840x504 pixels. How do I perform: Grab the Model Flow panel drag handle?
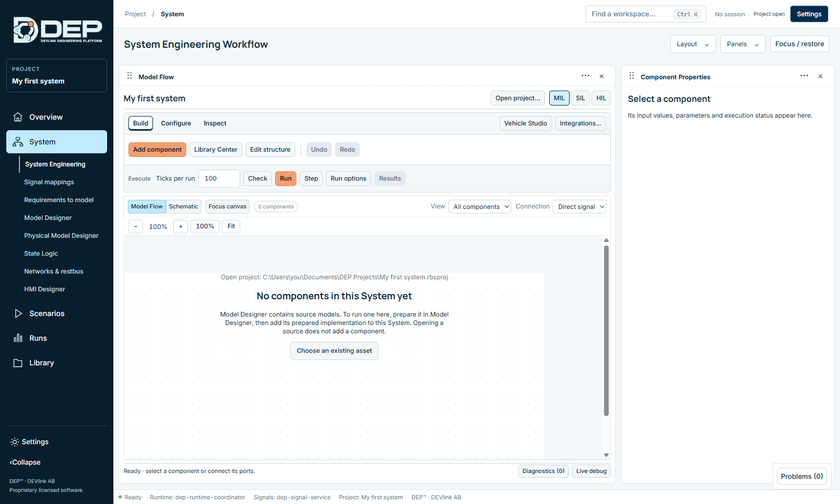coord(130,76)
